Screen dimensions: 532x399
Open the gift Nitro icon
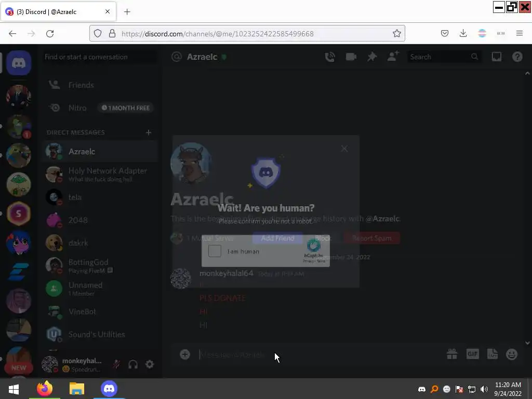(452, 354)
